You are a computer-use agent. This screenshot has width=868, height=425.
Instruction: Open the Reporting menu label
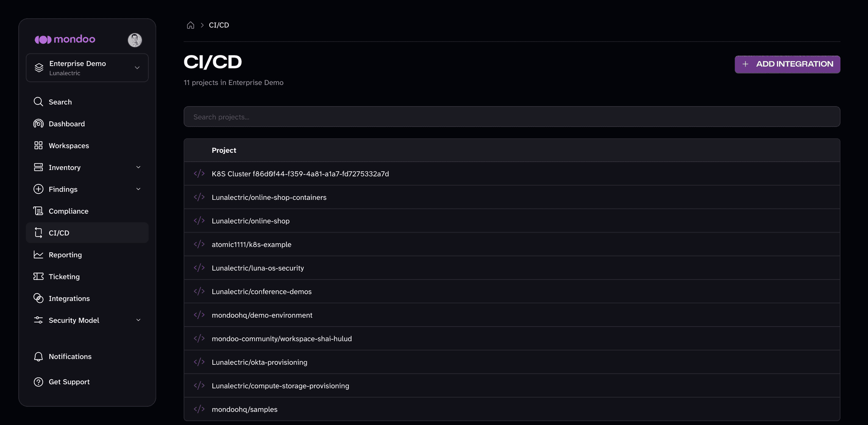click(x=65, y=254)
